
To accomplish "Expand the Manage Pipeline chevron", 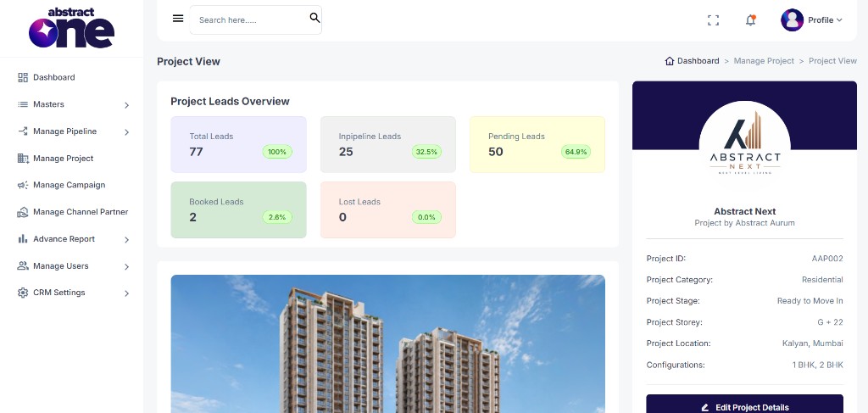I will point(127,131).
